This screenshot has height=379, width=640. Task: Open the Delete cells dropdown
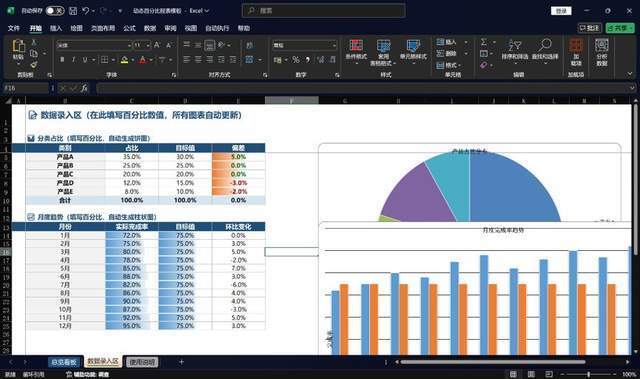click(x=466, y=53)
